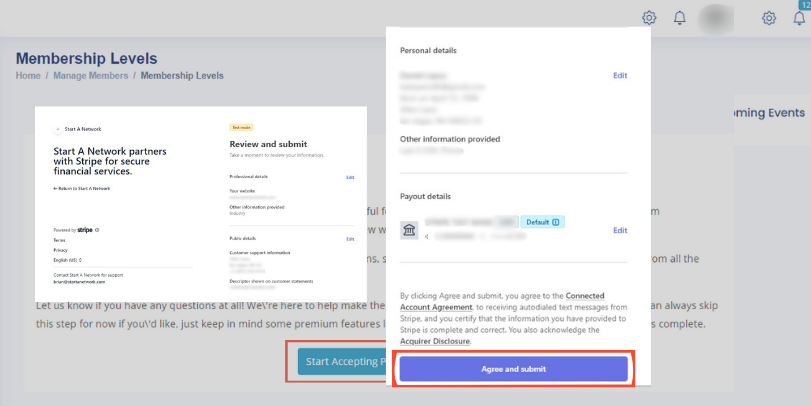This screenshot has height=406, width=811.
Task: Open the Acquirer Disclosure link
Action: point(435,341)
